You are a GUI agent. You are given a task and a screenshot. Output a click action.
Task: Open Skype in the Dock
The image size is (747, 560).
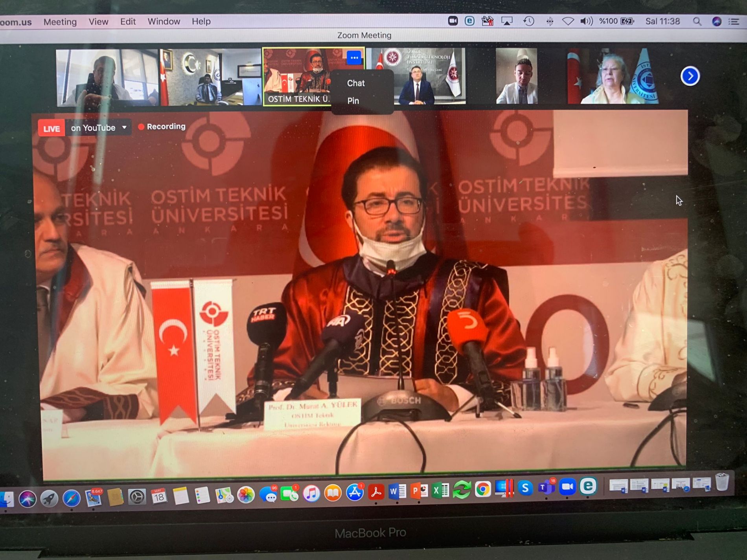click(525, 488)
